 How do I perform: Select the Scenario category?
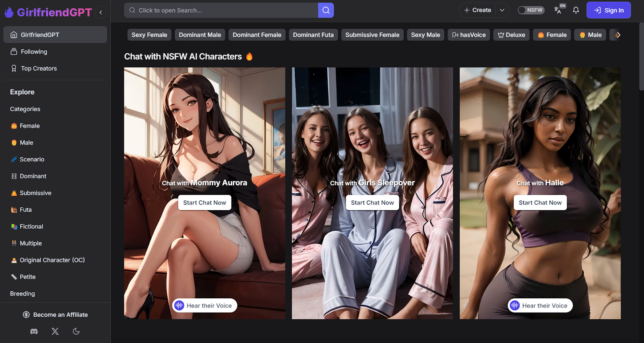point(27,159)
